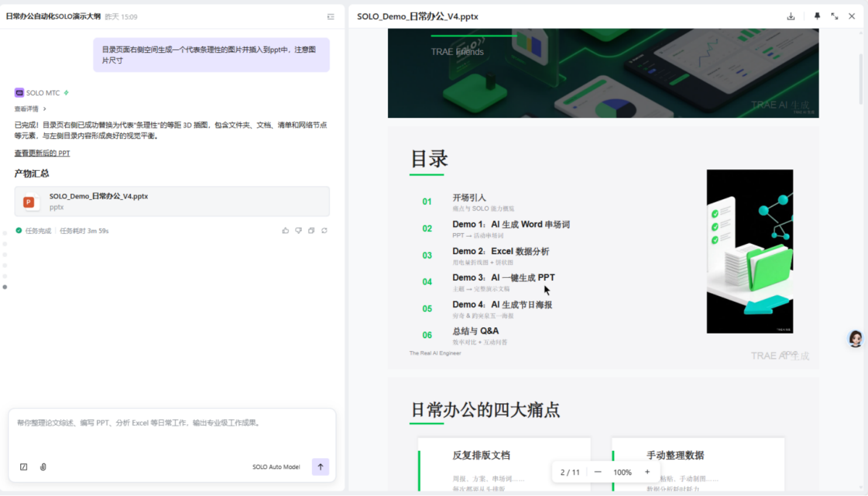868x496 pixels.
Task: Click the slash command icon in input box
Action: 24,467
